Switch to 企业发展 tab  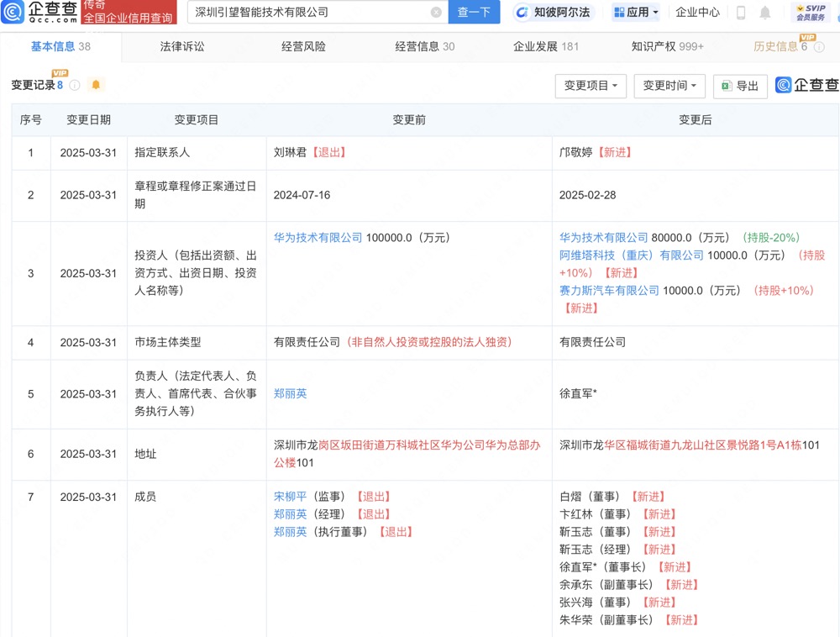546,46
